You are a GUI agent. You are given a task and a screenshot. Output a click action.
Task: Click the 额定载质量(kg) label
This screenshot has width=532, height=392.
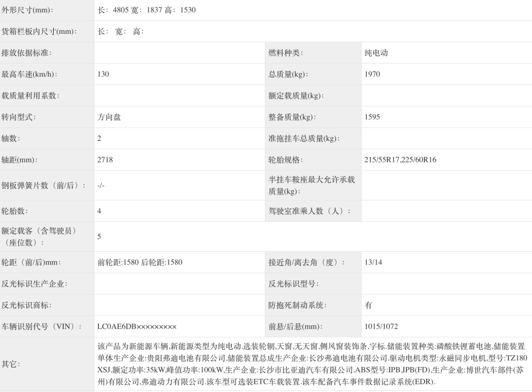click(296, 96)
